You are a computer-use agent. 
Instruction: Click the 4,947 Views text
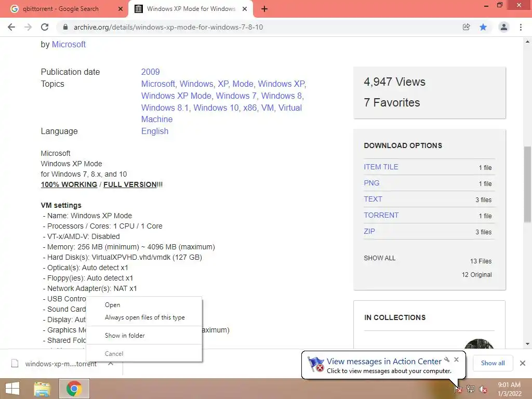tap(395, 82)
